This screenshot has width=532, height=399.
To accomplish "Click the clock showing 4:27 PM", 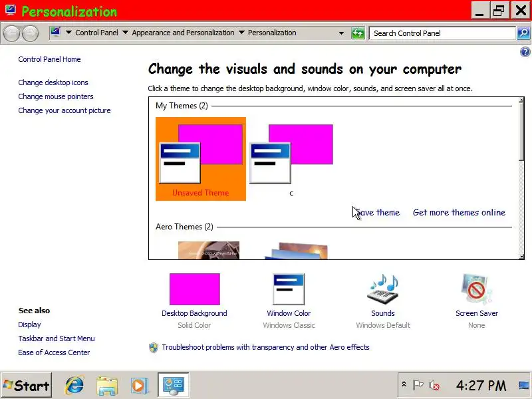I will pos(481,386).
